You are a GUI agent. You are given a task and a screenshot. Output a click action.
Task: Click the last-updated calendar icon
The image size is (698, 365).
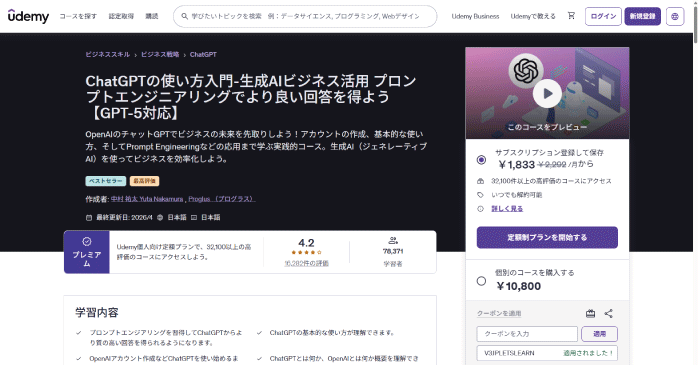pyautogui.click(x=89, y=218)
